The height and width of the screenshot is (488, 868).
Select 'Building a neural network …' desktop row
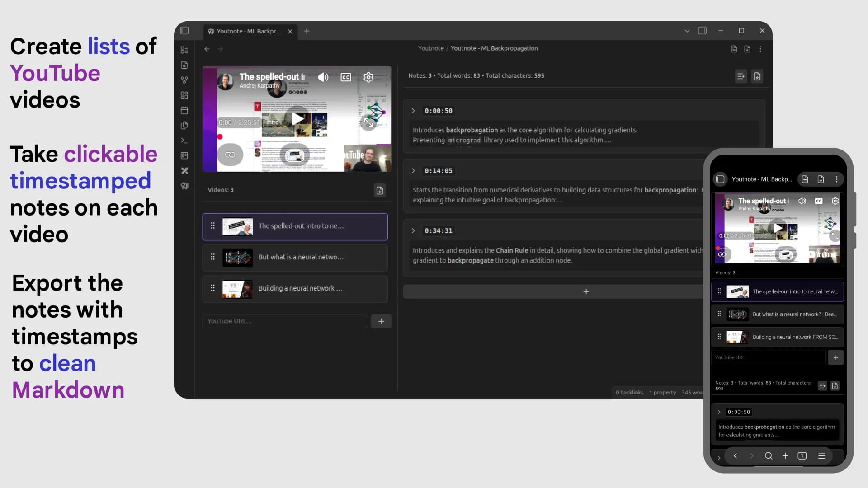point(295,289)
